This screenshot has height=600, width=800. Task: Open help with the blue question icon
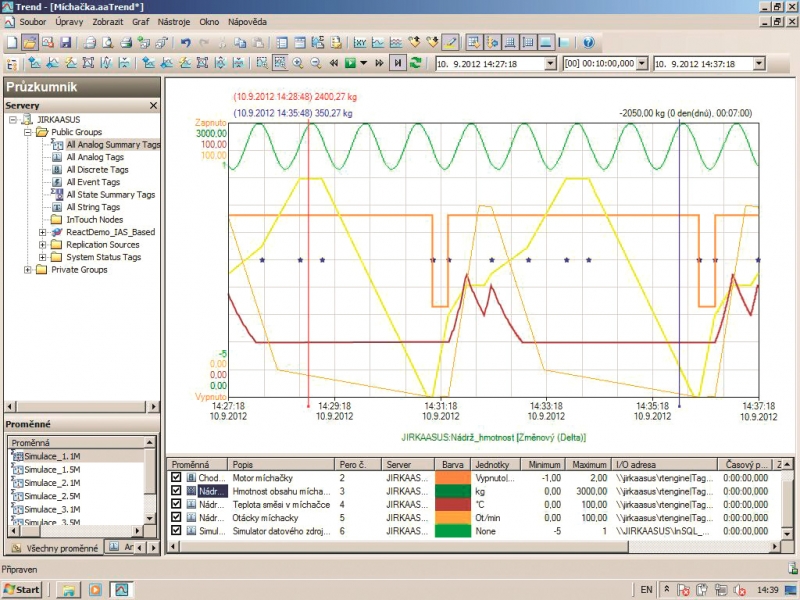click(x=588, y=43)
